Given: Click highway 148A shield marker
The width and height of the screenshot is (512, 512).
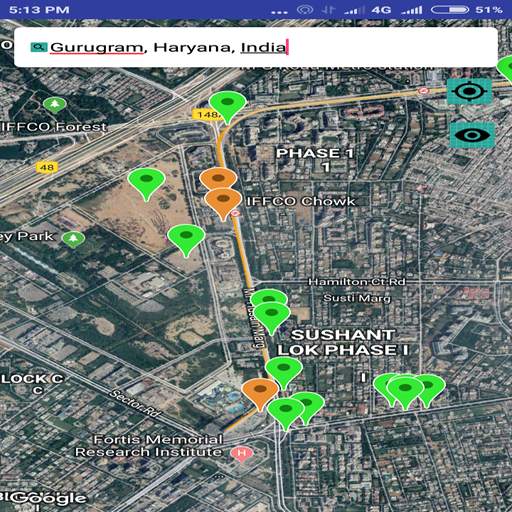Looking at the screenshot, I should (207, 115).
